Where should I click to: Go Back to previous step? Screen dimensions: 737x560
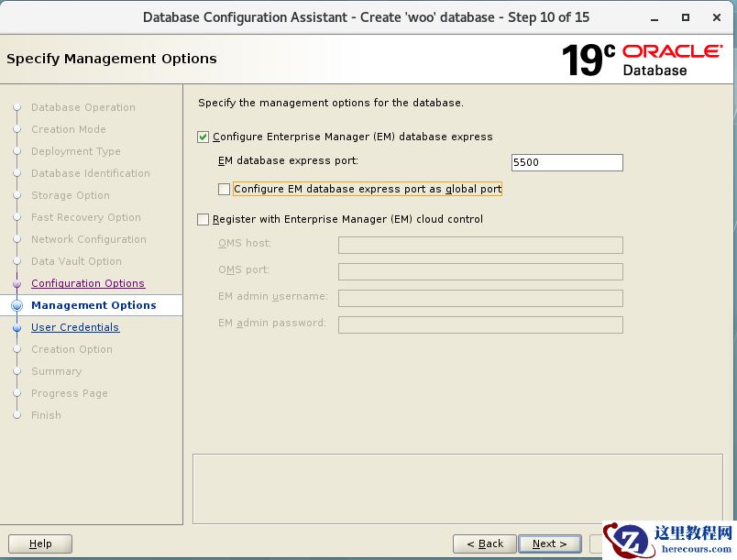click(485, 544)
